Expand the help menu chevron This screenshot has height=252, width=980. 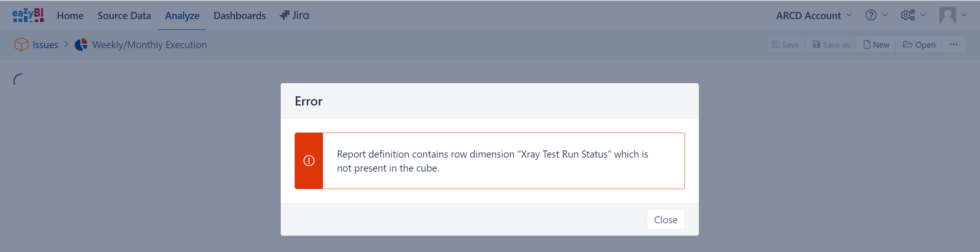(x=885, y=15)
